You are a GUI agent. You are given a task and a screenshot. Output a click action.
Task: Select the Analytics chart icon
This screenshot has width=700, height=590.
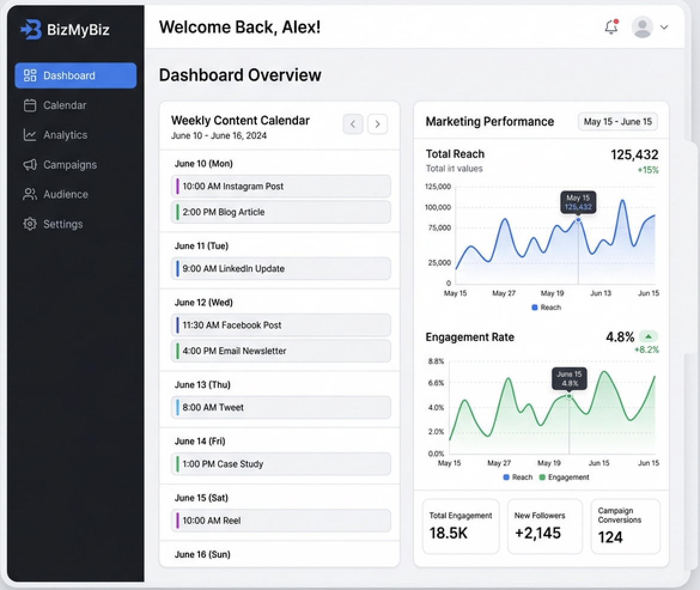point(30,135)
